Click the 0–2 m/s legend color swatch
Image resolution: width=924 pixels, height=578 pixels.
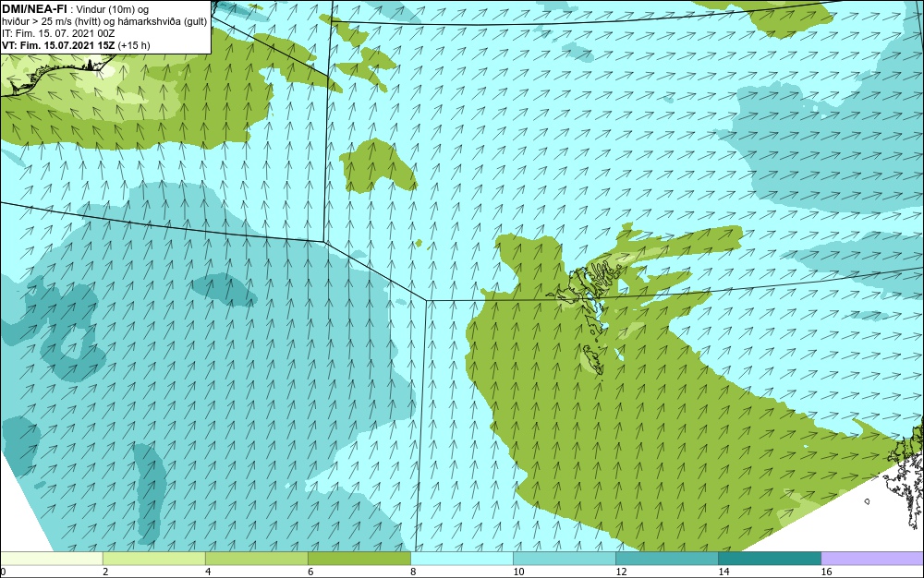coord(51,559)
